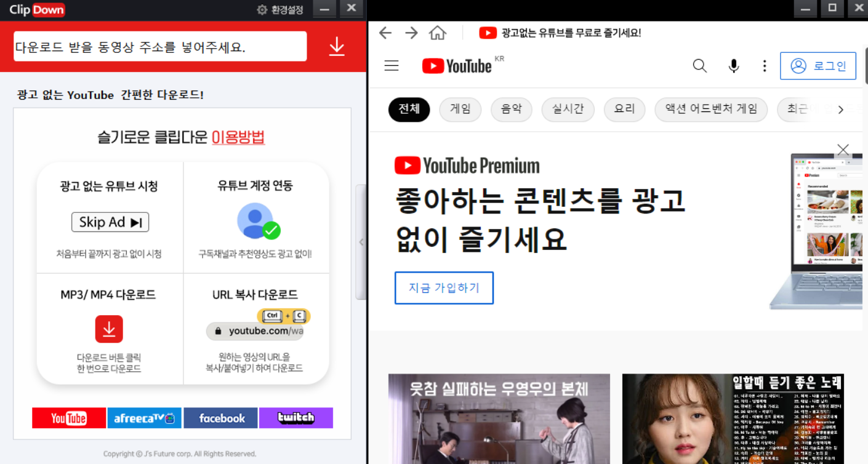Minimize the ClipDown window
The image size is (868, 464).
pyautogui.click(x=325, y=9)
